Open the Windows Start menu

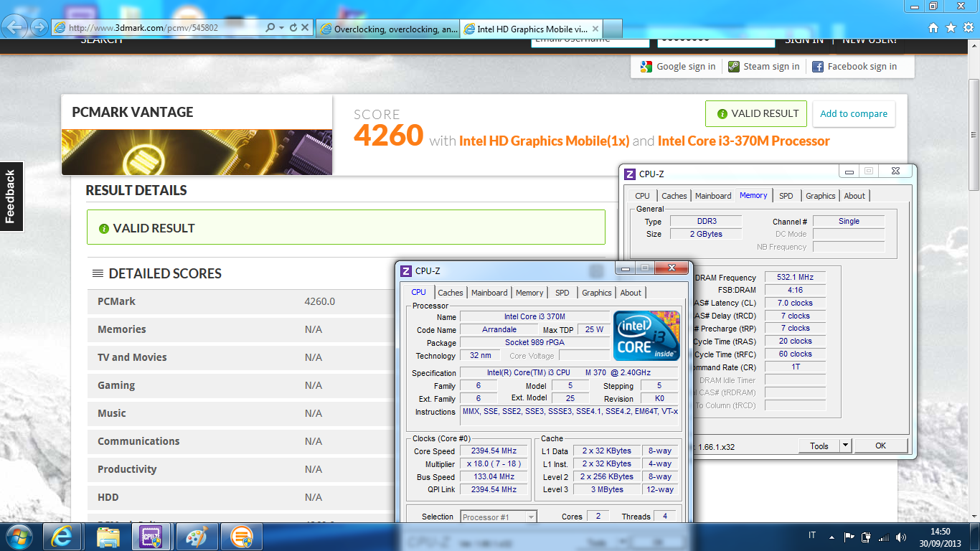click(19, 537)
